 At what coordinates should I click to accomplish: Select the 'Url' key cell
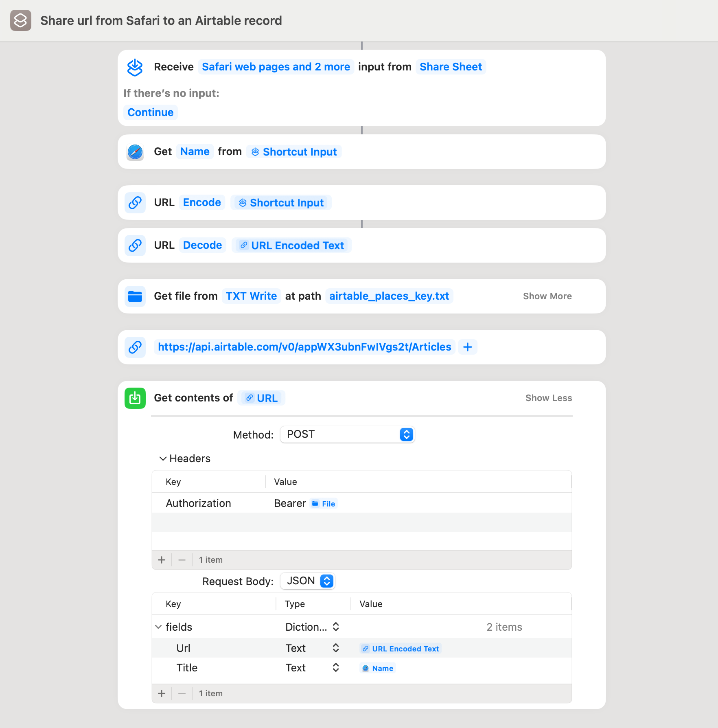point(184,648)
